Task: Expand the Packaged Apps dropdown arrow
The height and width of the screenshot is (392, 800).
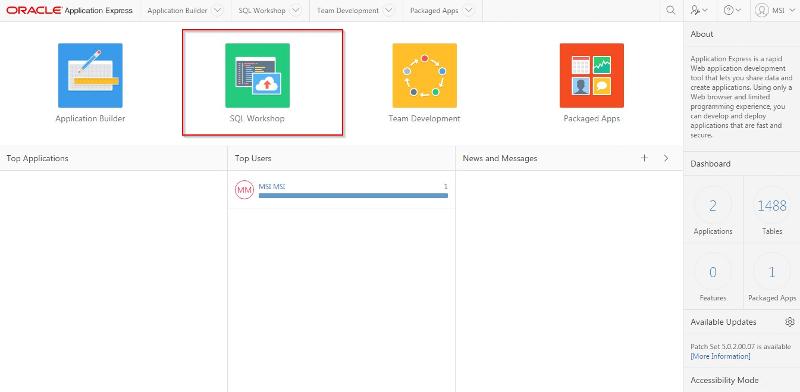Action: 468,10
